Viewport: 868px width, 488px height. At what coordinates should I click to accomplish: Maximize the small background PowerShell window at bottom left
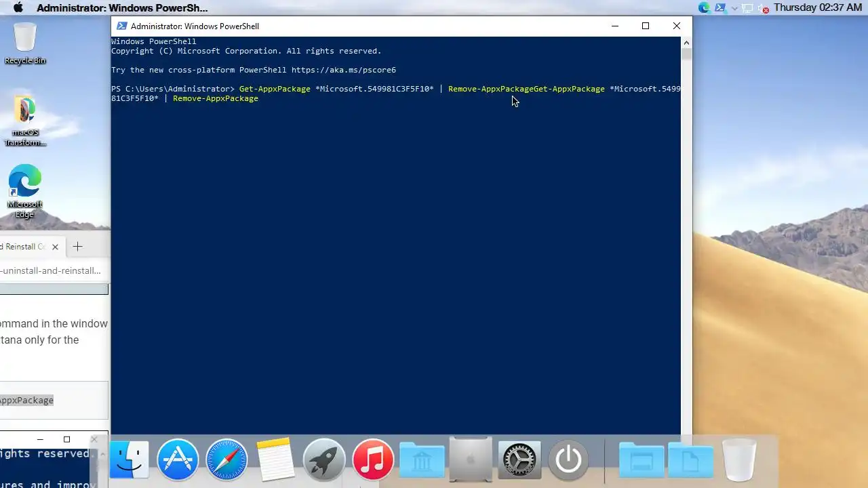(x=66, y=439)
